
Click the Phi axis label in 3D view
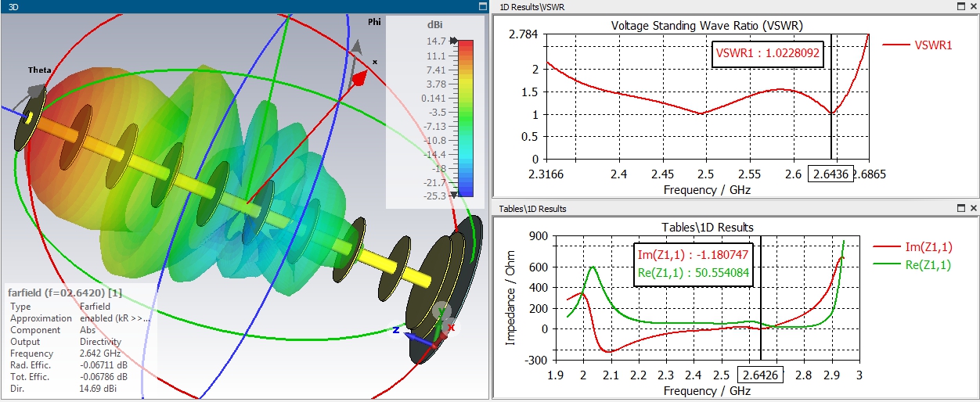(x=374, y=22)
